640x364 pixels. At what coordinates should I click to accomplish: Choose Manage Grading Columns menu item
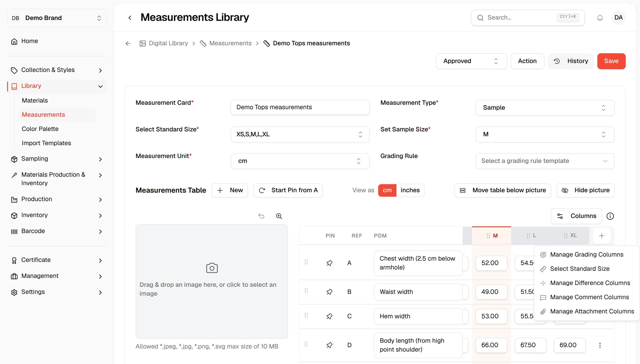586,255
